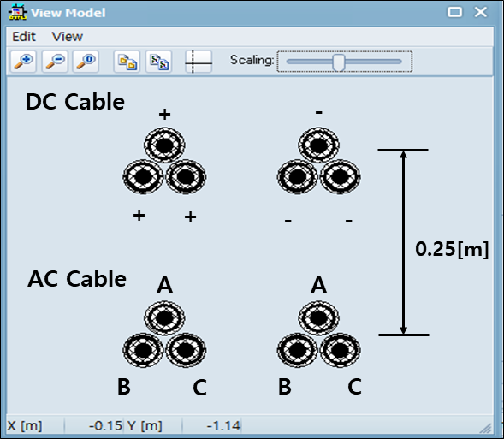This screenshot has height=439, width=504.
Task: Open the View menu
Action: coord(68,37)
